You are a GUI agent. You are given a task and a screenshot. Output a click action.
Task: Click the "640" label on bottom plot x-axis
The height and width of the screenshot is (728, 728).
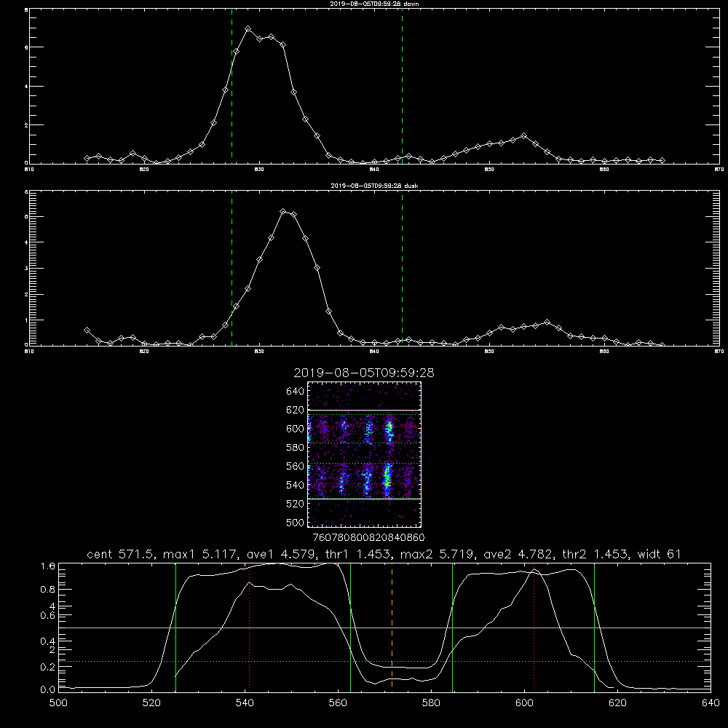(x=711, y=703)
